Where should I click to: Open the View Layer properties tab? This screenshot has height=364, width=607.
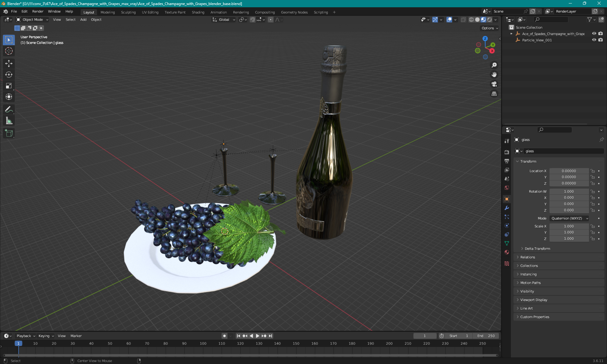pyautogui.click(x=507, y=170)
